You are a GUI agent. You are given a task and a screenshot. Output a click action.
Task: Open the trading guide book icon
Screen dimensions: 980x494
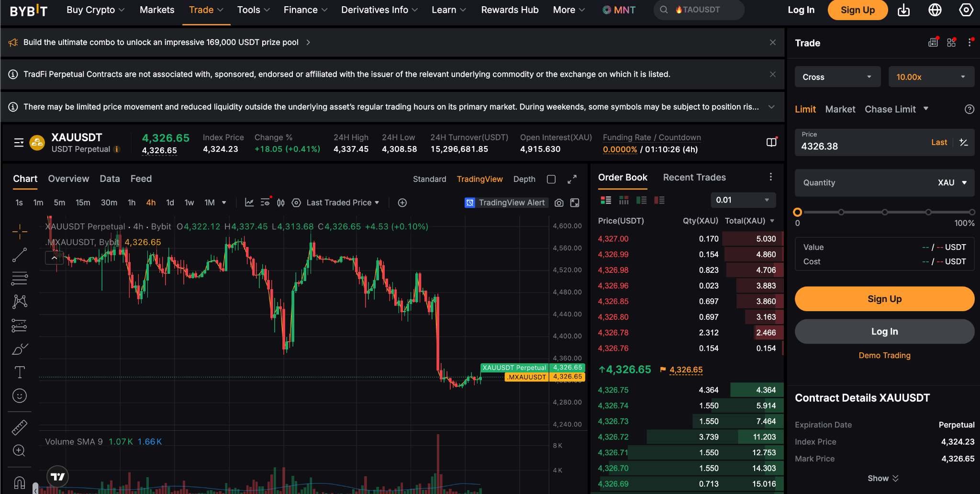coord(771,142)
